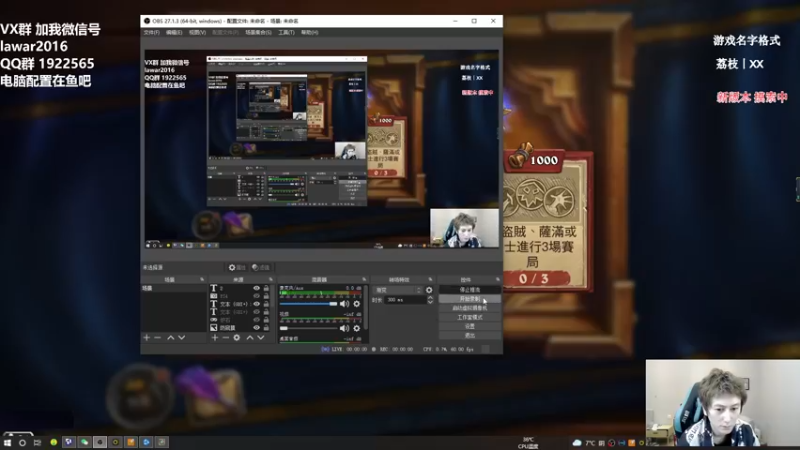Click the 退出 exit button in the 控件 panel
This screenshot has height=450, width=800.
[x=469, y=335]
